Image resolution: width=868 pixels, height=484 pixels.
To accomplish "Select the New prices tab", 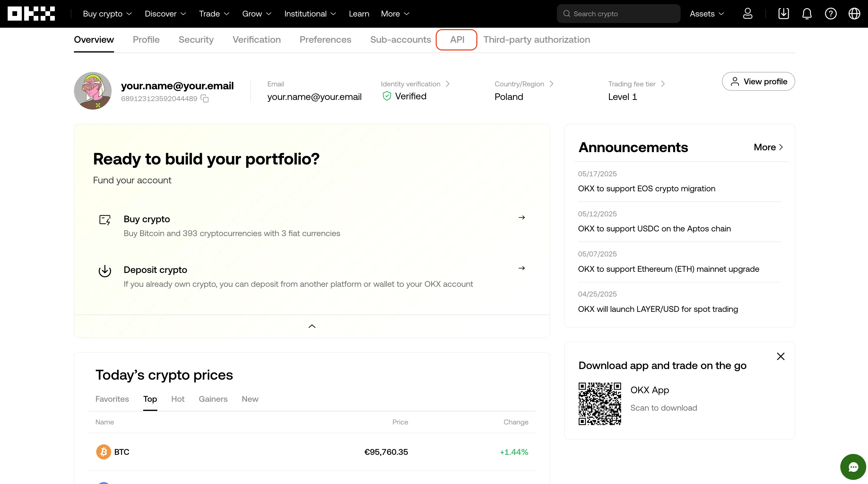I will click(250, 399).
